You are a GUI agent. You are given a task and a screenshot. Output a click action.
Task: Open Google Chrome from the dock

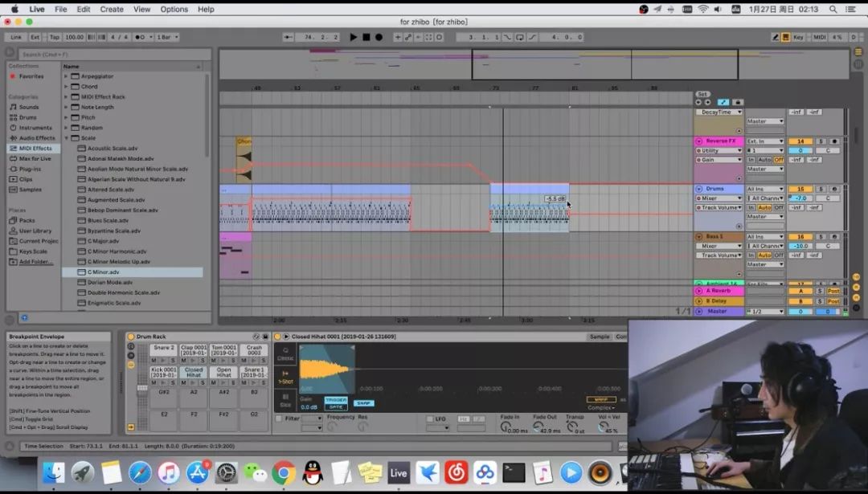click(x=283, y=473)
